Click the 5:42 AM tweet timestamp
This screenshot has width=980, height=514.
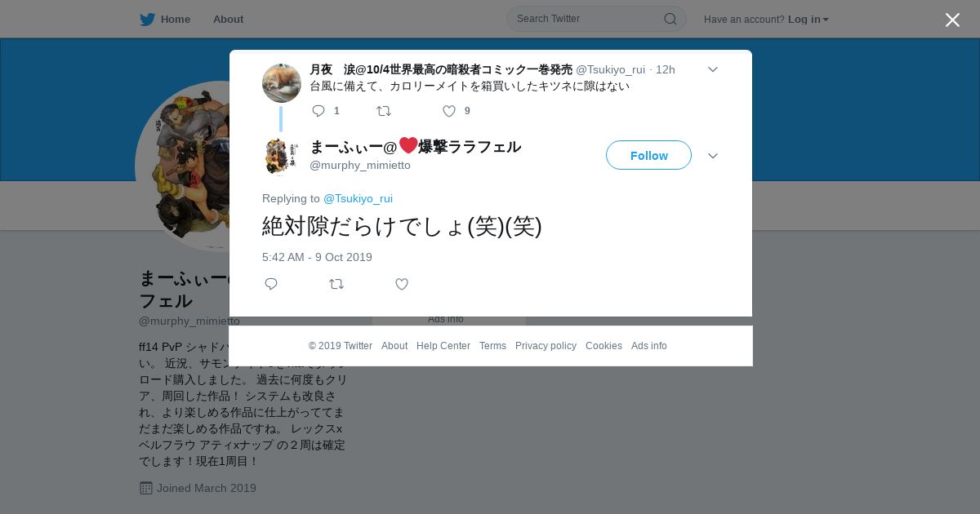317,257
